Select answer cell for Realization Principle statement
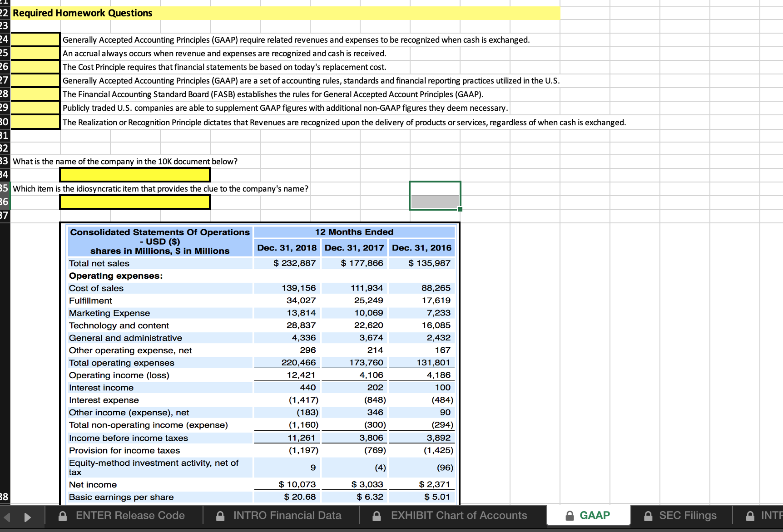The width and height of the screenshot is (783, 532). [x=35, y=122]
